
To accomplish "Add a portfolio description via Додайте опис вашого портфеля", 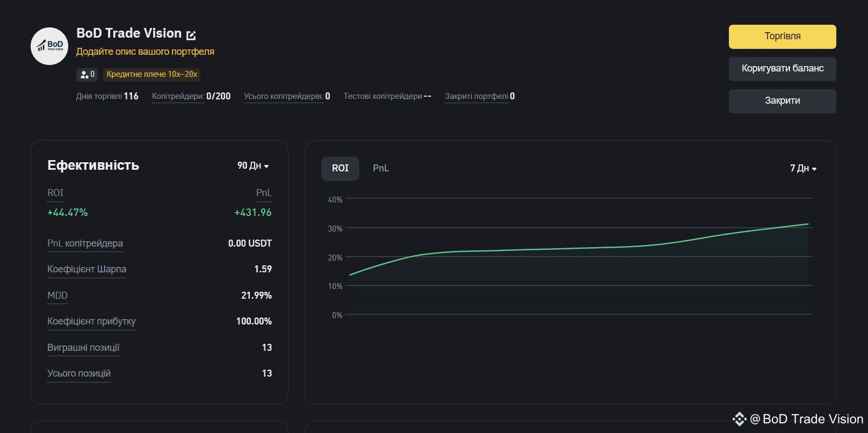I will coord(145,52).
